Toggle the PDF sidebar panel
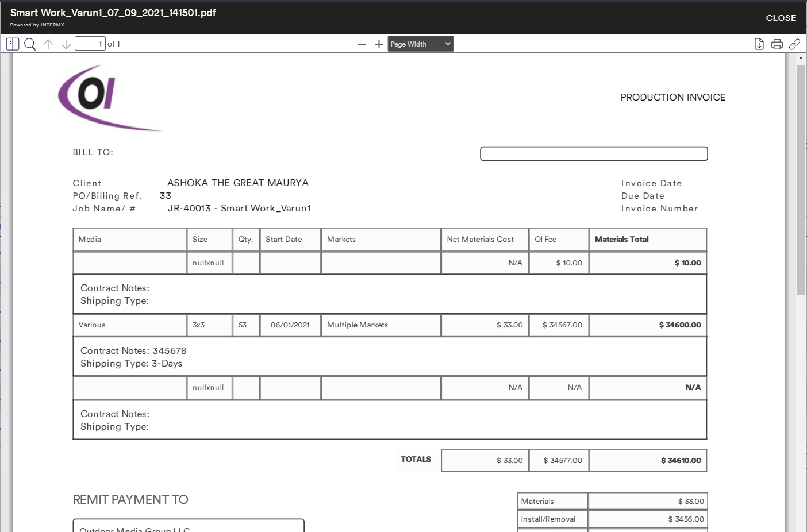The image size is (807, 532). [x=13, y=44]
